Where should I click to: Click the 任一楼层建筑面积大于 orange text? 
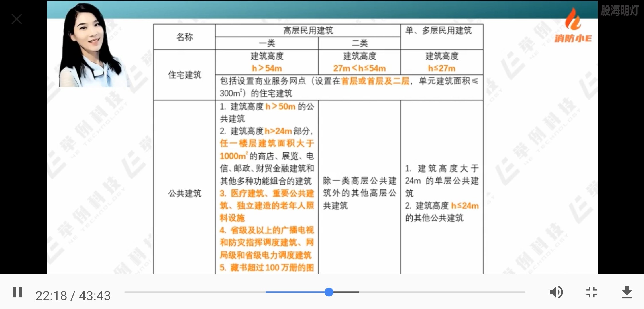(267, 143)
